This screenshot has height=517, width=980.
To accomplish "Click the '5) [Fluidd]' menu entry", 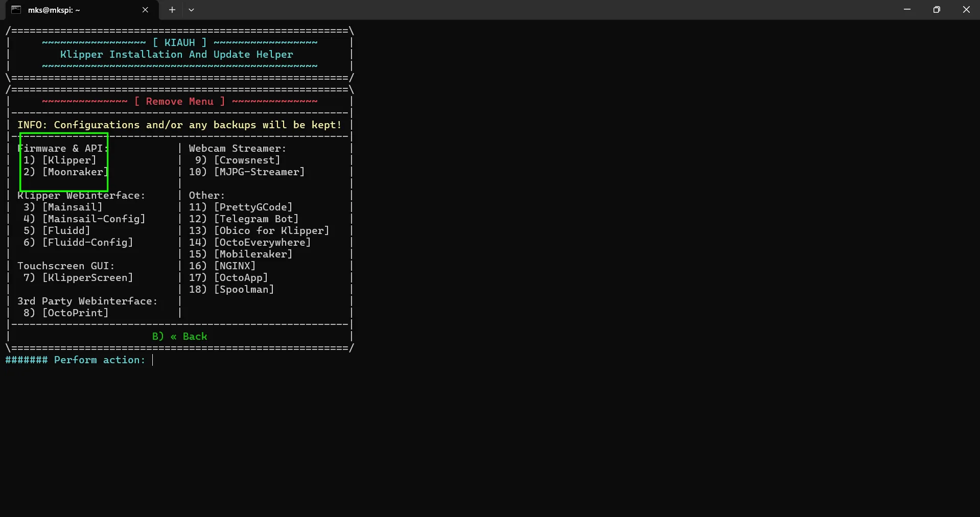I will click(57, 231).
